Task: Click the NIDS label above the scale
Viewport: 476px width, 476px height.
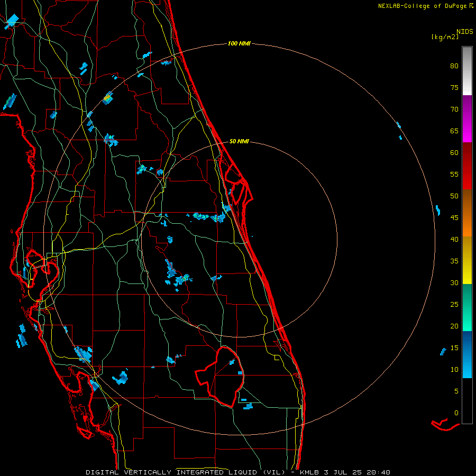Action: [464, 31]
